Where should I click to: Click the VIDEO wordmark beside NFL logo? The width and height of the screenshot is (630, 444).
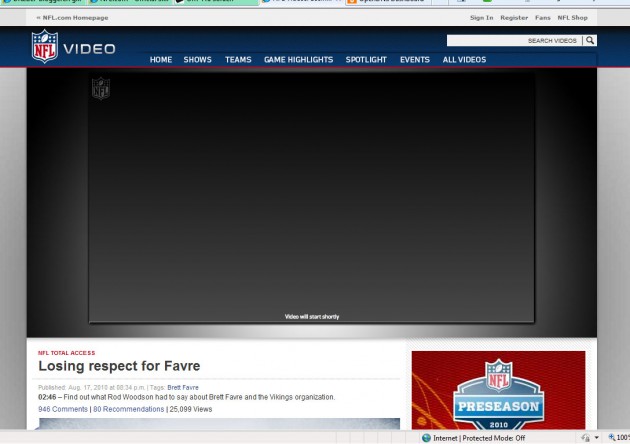click(x=89, y=49)
